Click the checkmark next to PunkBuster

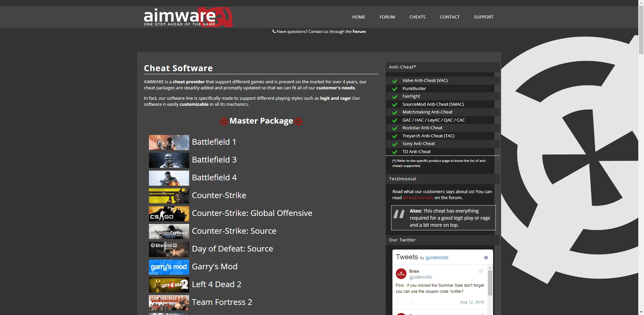[x=394, y=89]
